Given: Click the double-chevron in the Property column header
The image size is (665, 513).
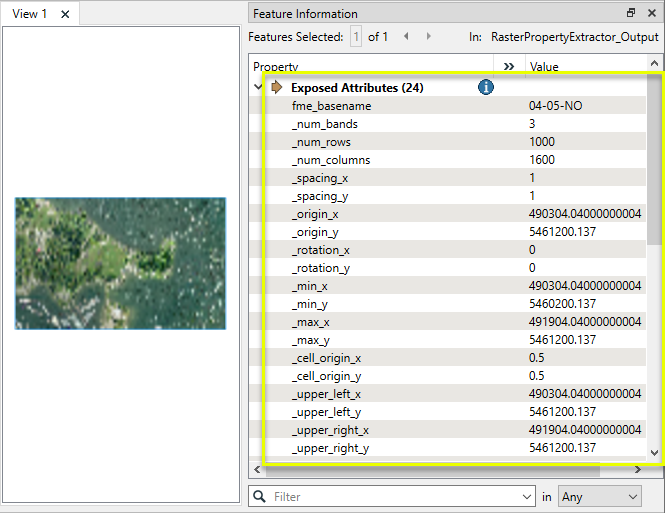Looking at the screenshot, I should tap(509, 66).
